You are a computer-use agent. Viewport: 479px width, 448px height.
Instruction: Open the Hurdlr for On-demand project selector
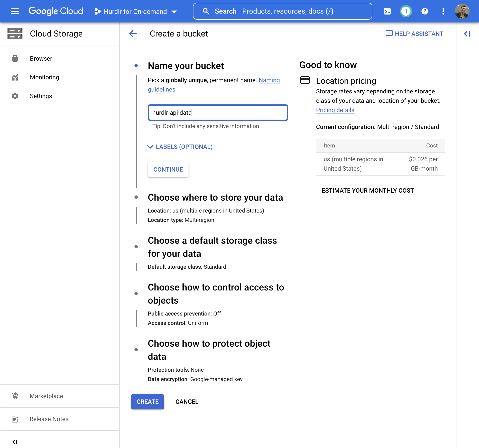tap(136, 11)
